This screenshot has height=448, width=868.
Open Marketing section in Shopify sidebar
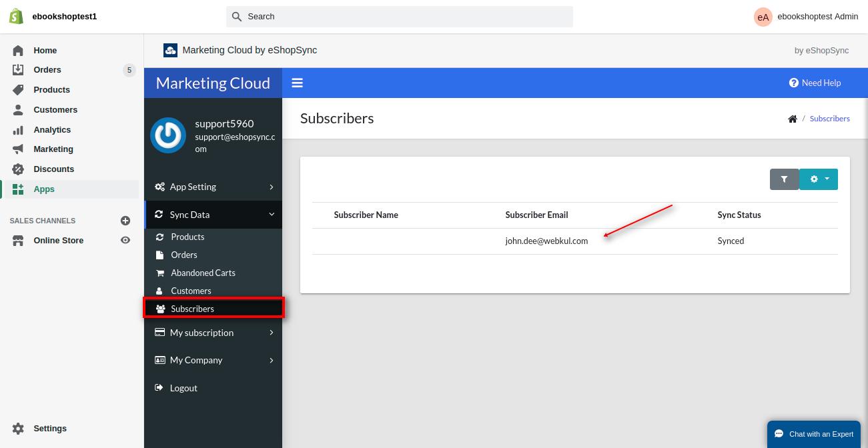tap(53, 149)
